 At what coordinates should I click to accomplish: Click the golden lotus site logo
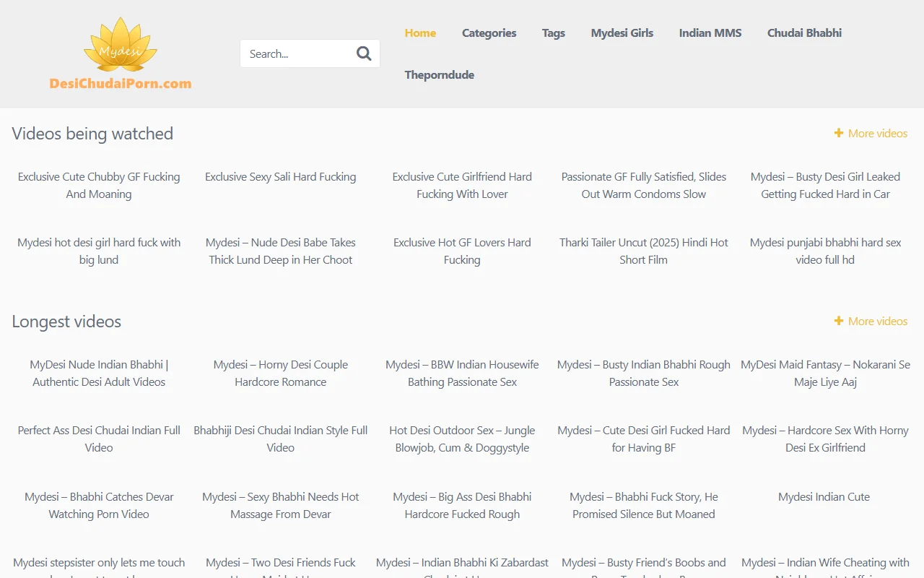click(x=120, y=45)
